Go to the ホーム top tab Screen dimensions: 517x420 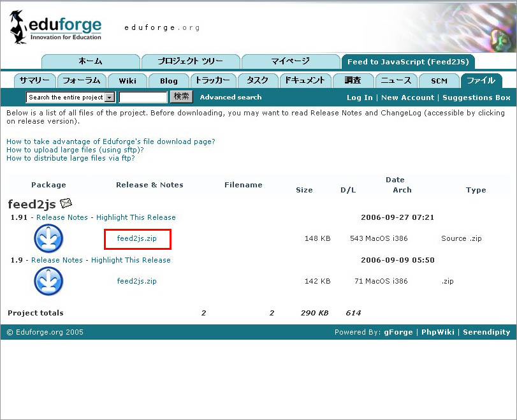(91, 62)
